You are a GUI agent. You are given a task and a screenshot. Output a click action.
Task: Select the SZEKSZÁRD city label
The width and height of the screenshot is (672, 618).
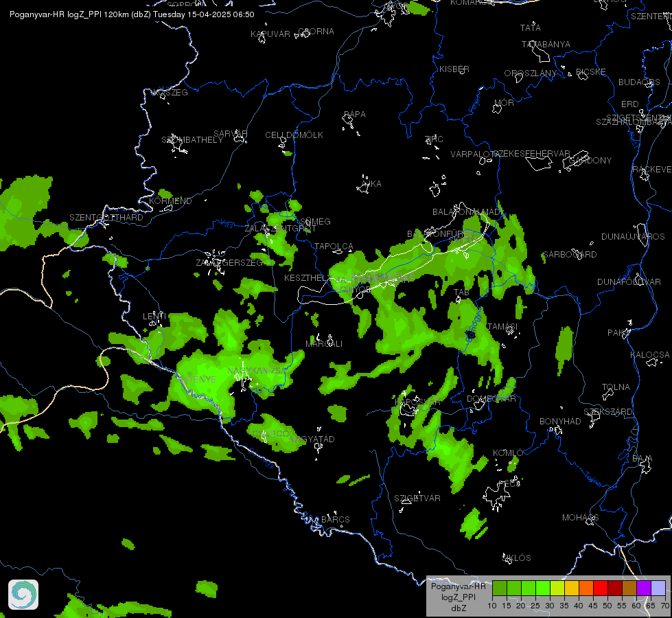607,412
